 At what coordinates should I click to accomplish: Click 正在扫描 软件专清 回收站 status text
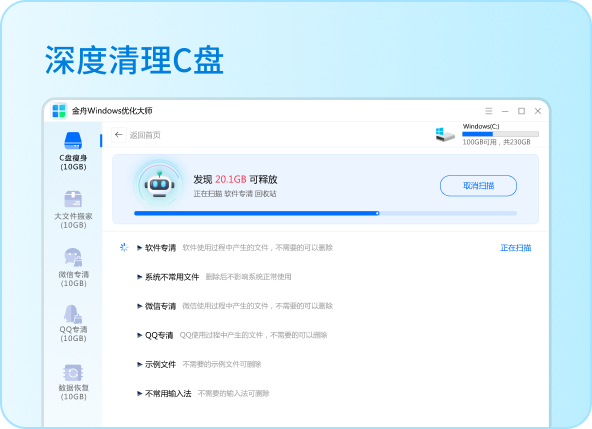click(235, 194)
